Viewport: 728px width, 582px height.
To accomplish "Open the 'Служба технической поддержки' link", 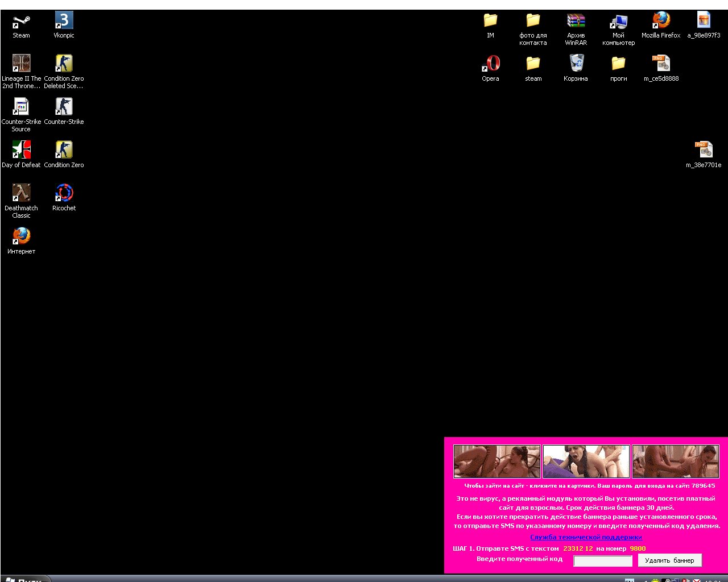I will click(586, 537).
